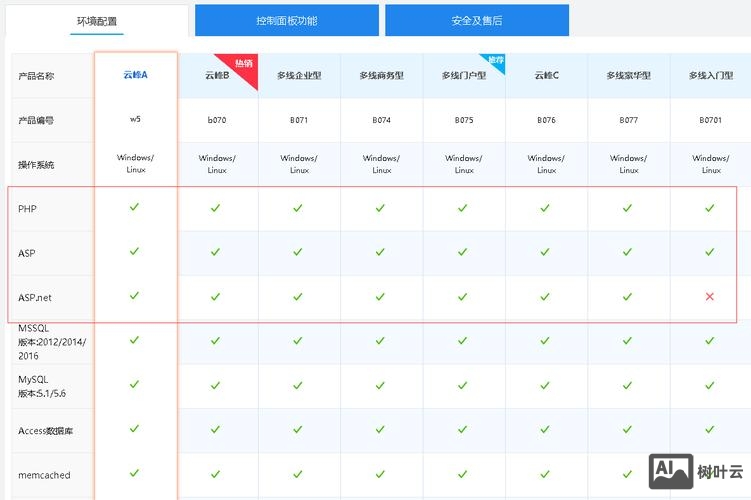Click product code B074
Image resolution: width=751 pixels, height=500 pixels.
point(381,120)
